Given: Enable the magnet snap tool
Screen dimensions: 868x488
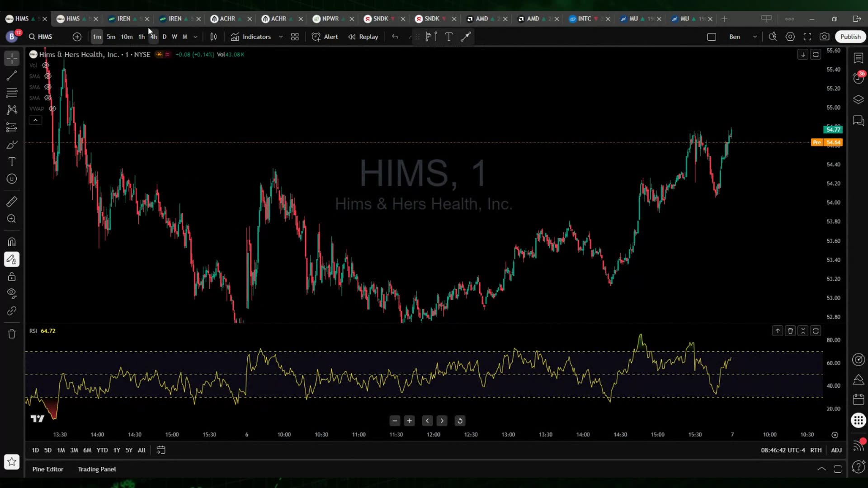Looking at the screenshot, I should click(x=11, y=242).
